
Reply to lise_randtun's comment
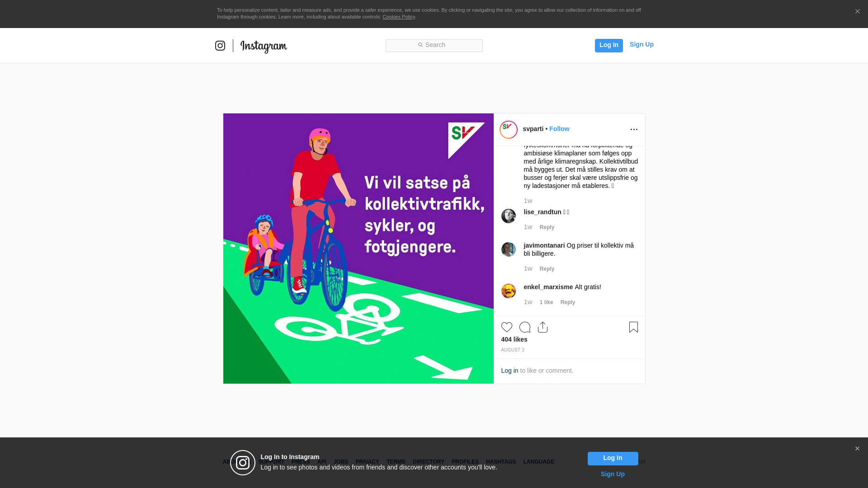[547, 227]
